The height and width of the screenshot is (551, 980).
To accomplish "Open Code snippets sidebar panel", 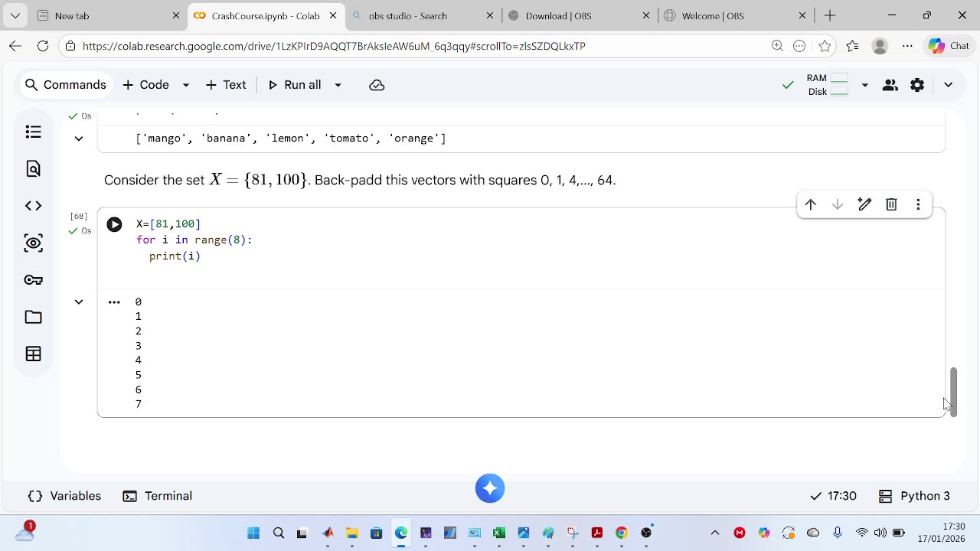I will [x=33, y=206].
